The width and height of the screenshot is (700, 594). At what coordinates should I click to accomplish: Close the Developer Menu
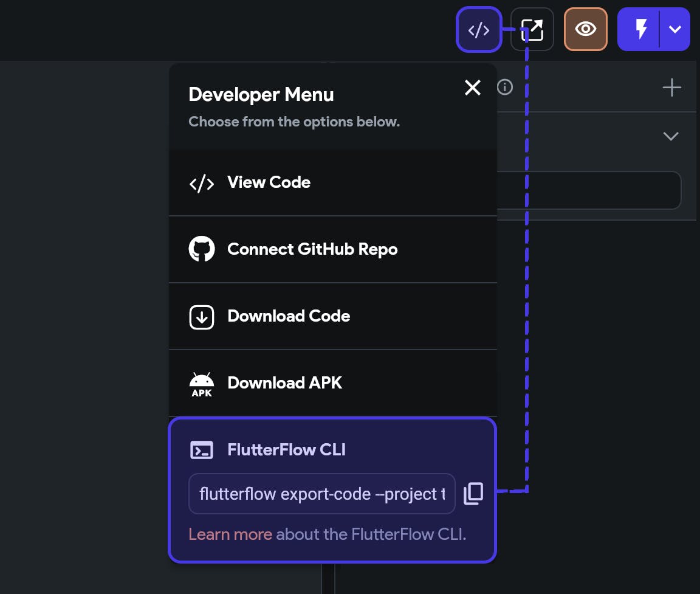(x=472, y=88)
